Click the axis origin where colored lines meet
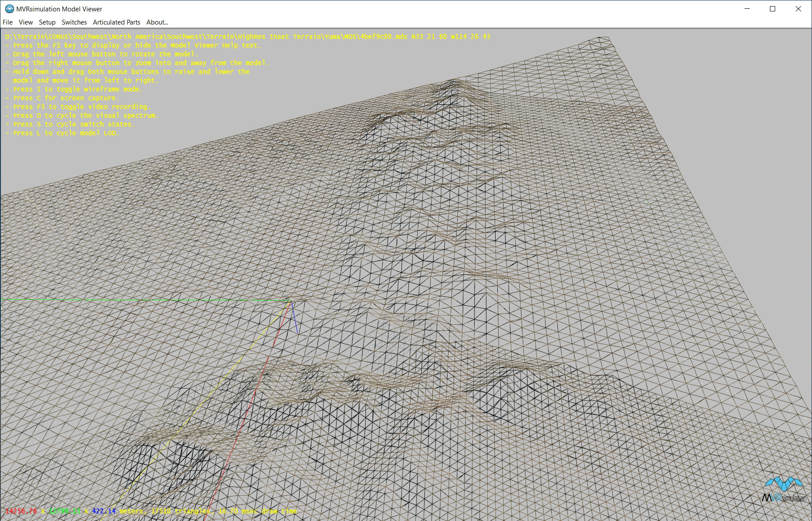The height and width of the screenshot is (521, 812). click(x=290, y=301)
